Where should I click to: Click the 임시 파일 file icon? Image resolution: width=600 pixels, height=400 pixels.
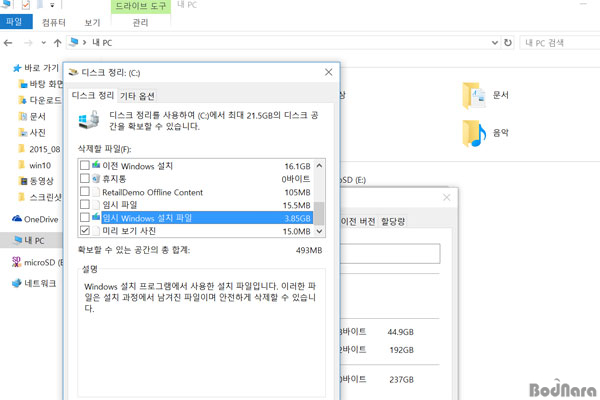point(96,205)
